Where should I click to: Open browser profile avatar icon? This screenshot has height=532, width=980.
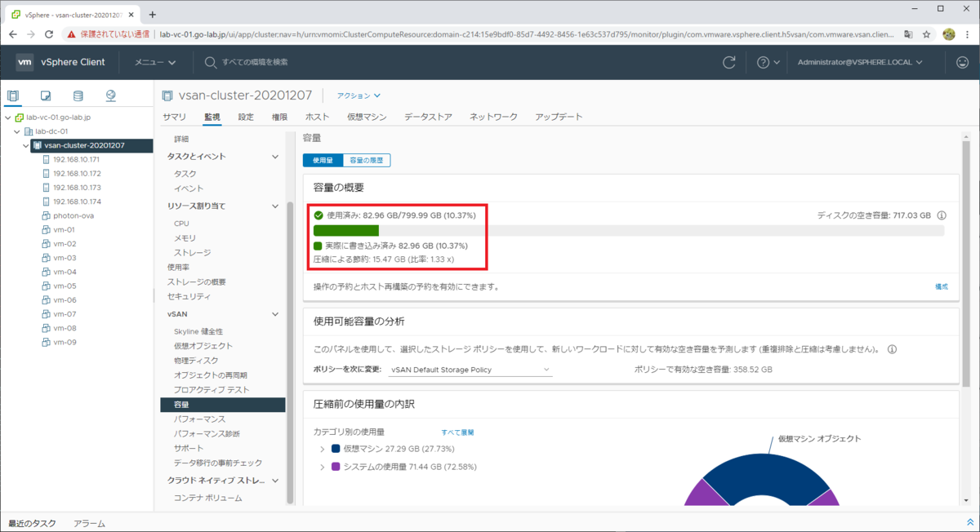click(949, 34)
